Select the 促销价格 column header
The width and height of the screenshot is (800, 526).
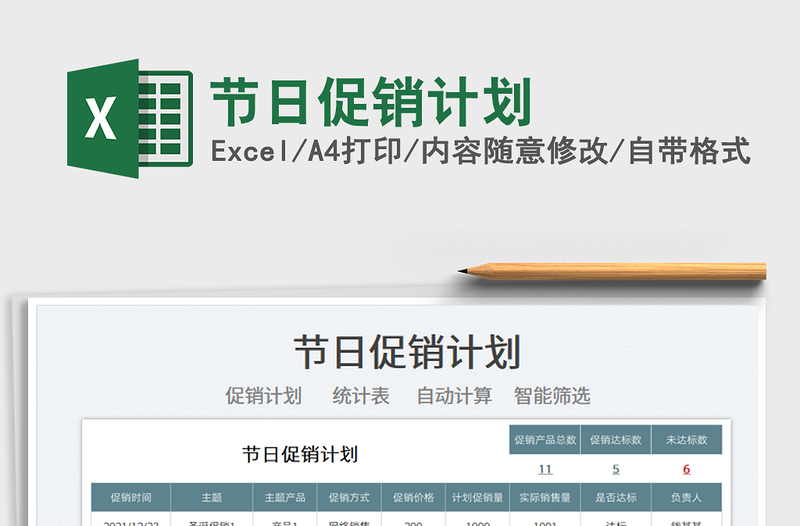[413, 497]
